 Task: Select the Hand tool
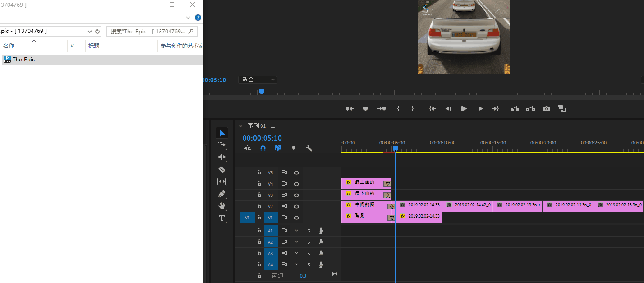(x=221, y=206)
